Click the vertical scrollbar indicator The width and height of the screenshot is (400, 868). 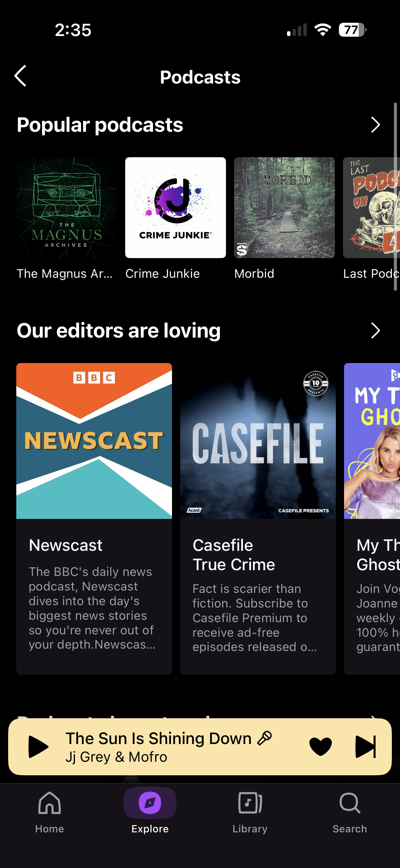(x=395, y=196)
